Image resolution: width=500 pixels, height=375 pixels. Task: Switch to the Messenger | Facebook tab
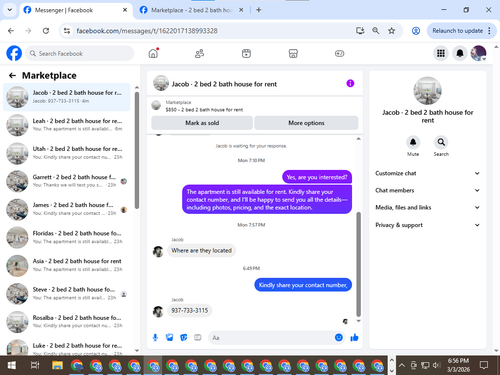coord(75,10)
